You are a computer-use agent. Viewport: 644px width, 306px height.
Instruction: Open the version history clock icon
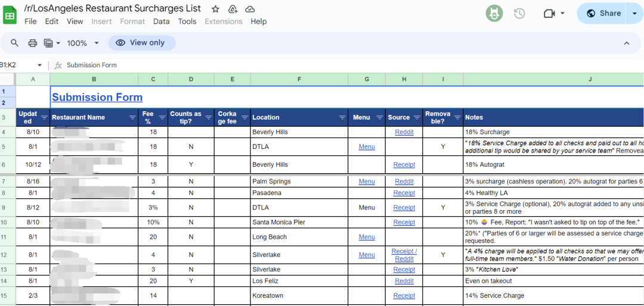(519, 13)
